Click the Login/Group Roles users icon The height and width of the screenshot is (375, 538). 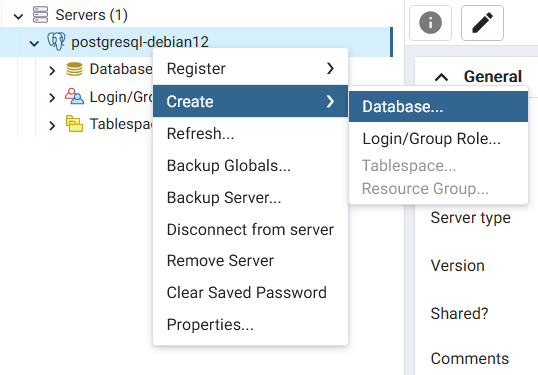74,96
